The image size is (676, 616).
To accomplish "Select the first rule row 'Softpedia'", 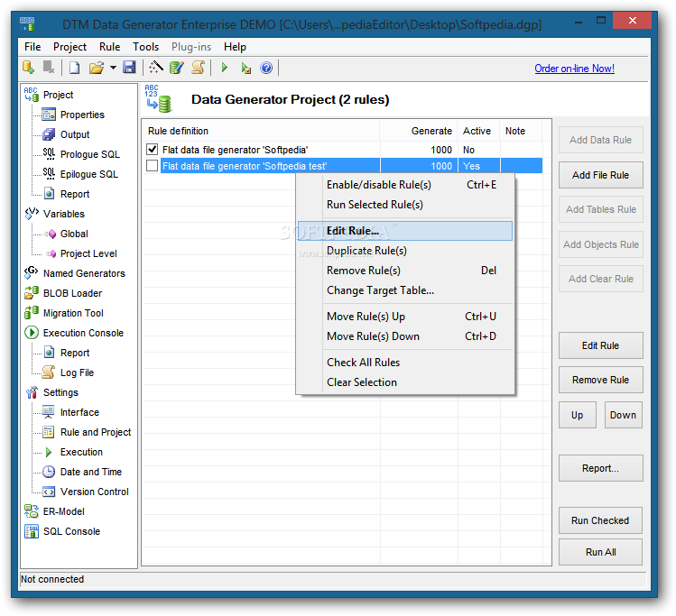I will tap(342, 150).
